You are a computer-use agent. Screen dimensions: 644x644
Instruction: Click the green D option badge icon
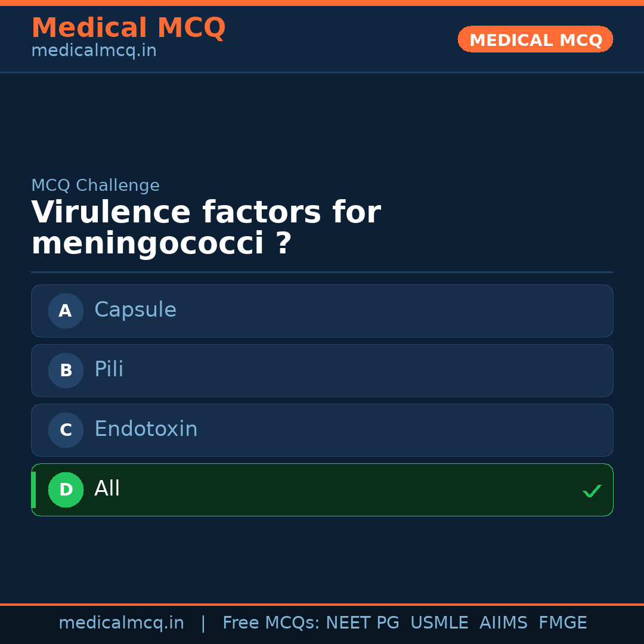(x=66, y=490)
